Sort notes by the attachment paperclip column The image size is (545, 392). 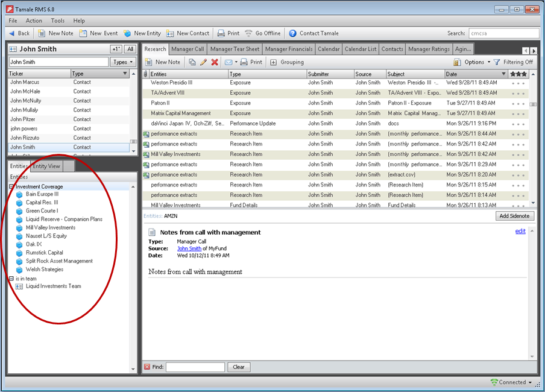[145, 74]
